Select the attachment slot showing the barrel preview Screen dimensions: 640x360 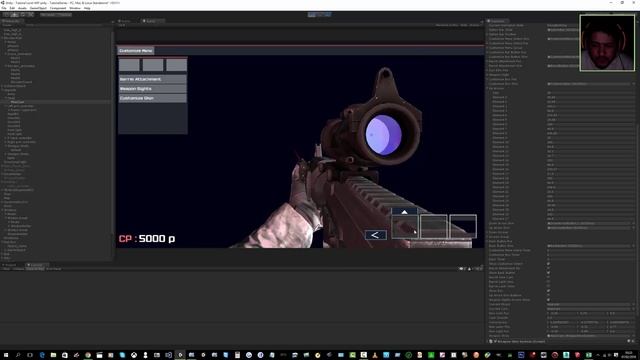405,226
